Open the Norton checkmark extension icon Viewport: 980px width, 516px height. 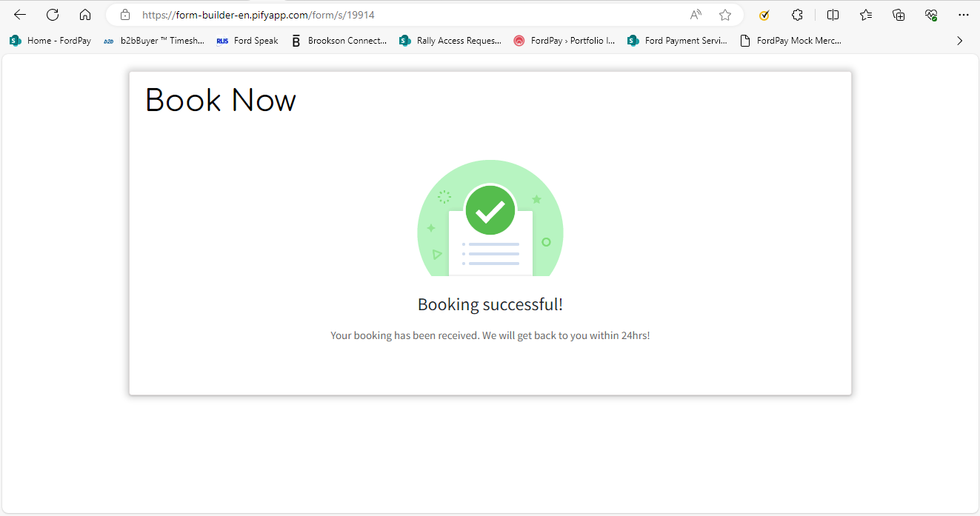point(764,15)
